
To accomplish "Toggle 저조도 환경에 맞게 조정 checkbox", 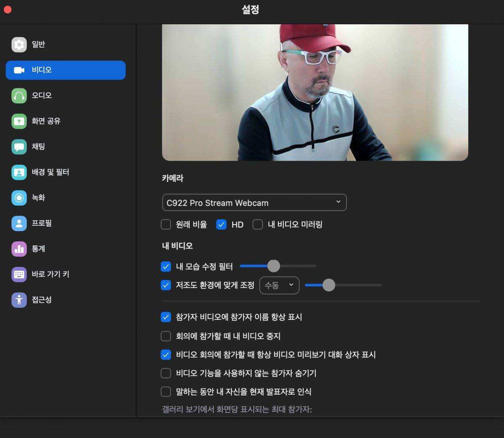I will pyautogui.click(x=166, y=285).
